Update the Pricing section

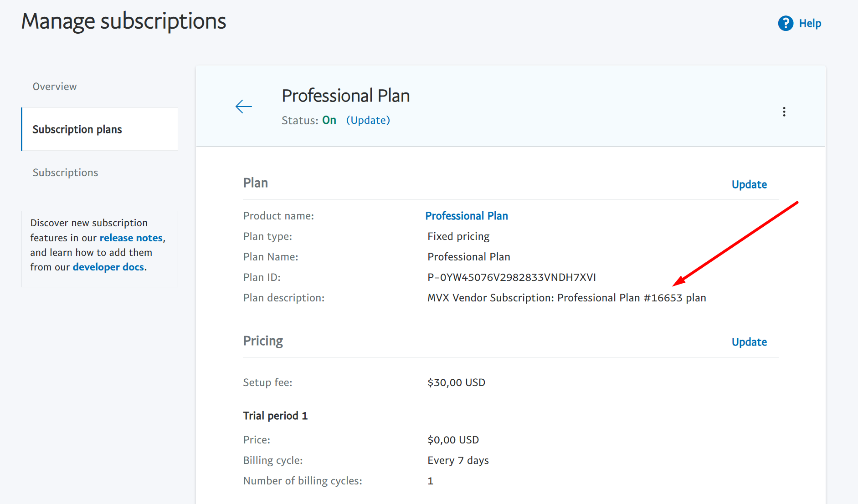click(749, 342)
